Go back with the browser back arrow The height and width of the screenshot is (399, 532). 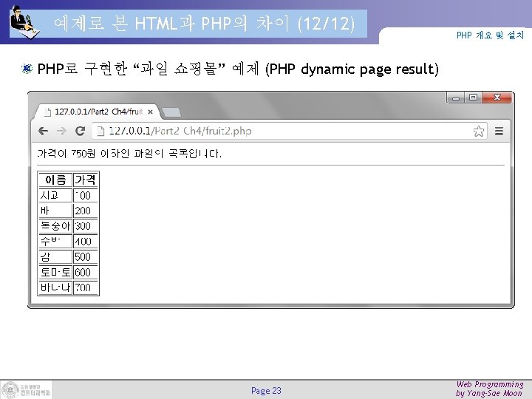(x=43, y=131)
